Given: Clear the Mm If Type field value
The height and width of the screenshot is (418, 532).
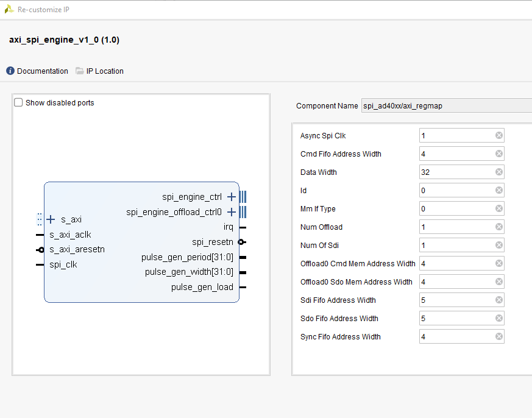Looking at the screenshot, I should pos(498,209).
